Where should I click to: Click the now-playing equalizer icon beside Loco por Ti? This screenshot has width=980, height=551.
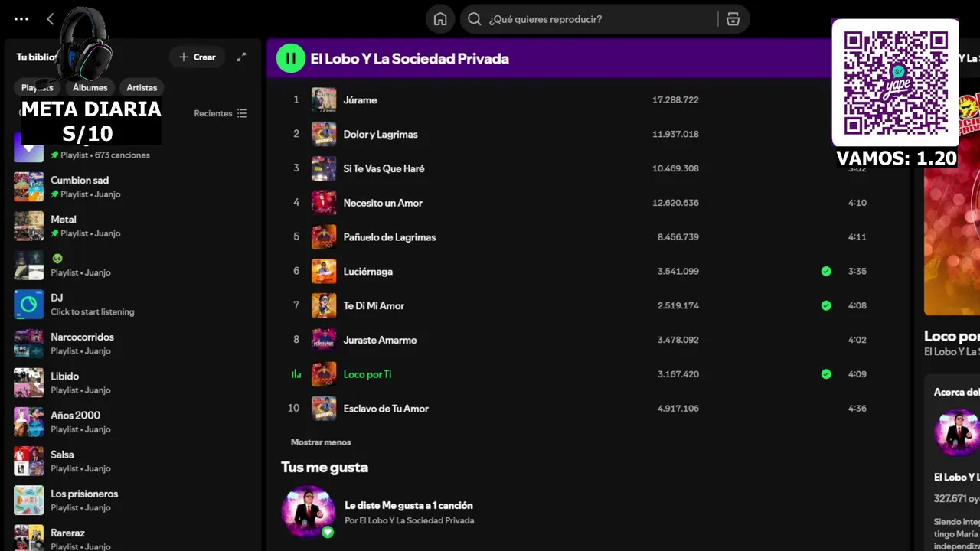(296, 374)
